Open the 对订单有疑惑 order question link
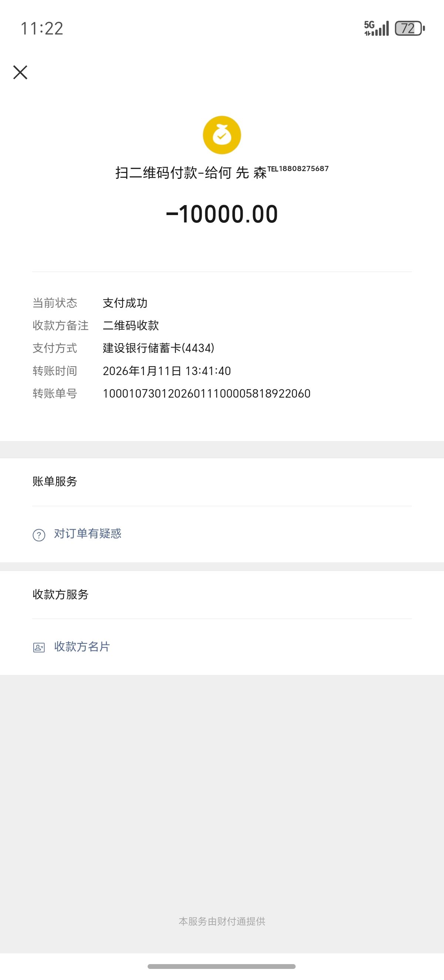 coord(88,534)
